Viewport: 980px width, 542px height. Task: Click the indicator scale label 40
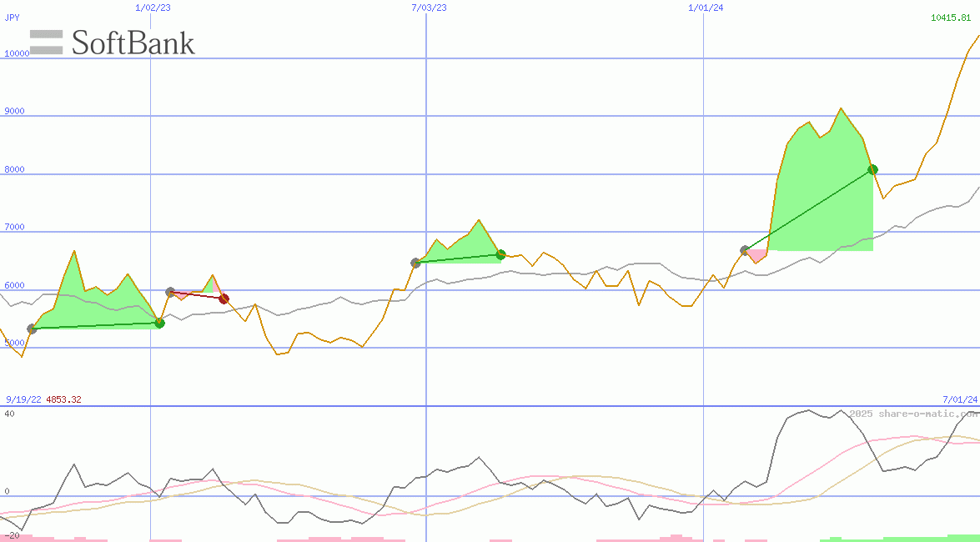point(9,414)
